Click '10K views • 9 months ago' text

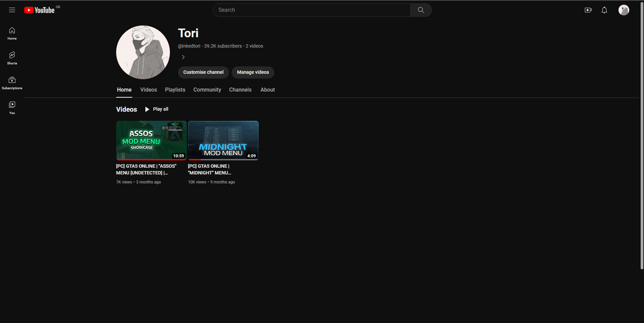tap(212, 182)
